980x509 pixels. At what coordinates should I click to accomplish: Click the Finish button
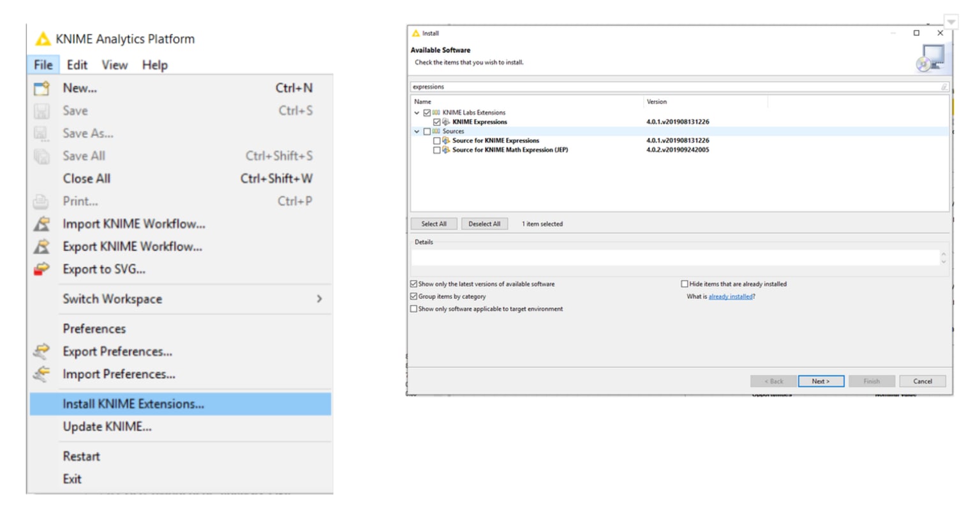[x=872, y=381]
